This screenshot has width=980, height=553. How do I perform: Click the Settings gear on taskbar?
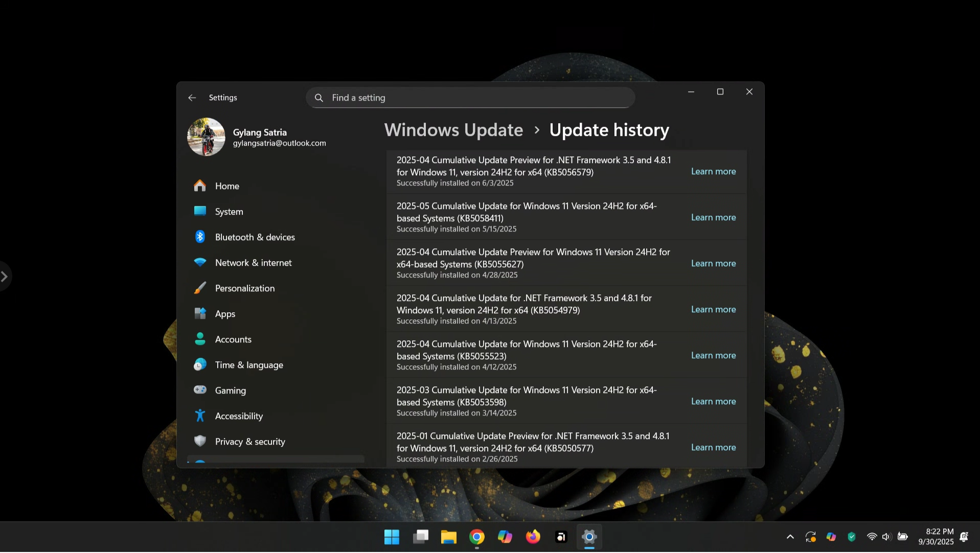[x=589, y=537]
